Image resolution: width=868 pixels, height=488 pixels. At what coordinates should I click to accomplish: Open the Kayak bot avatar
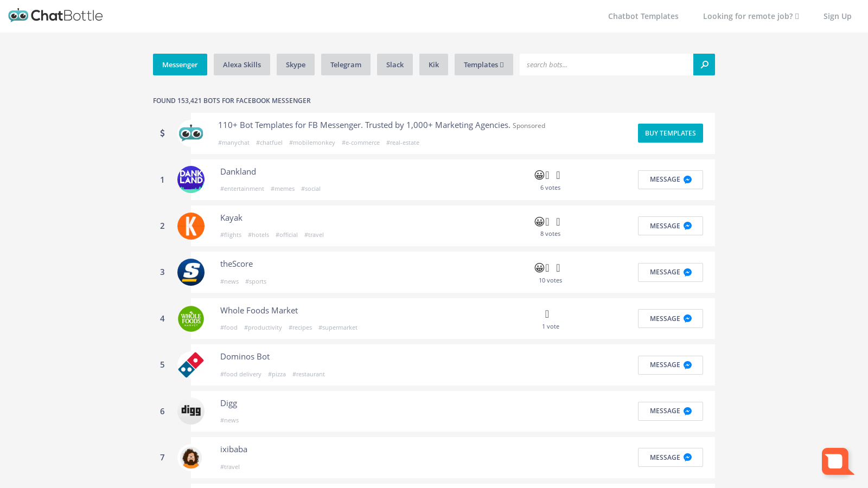(191, 226)
